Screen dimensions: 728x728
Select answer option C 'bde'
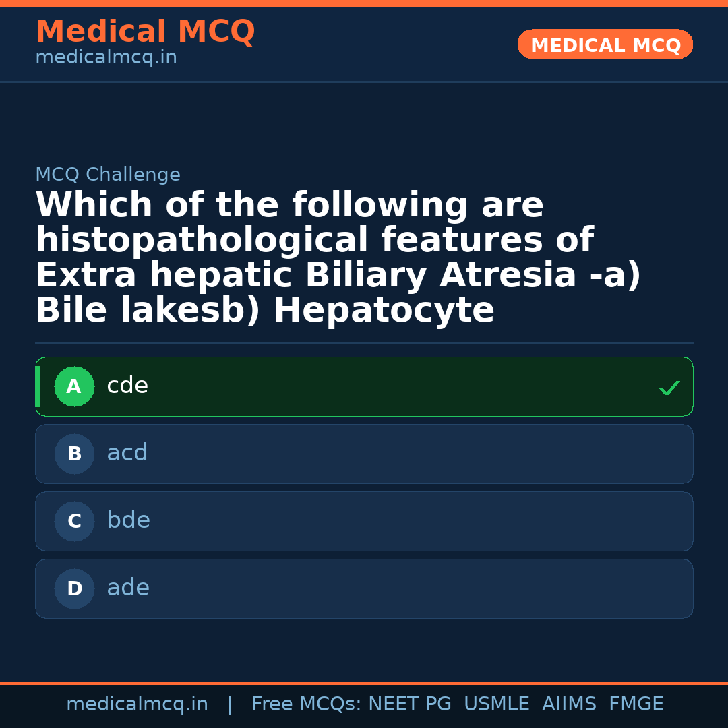[x=364, y=521]
